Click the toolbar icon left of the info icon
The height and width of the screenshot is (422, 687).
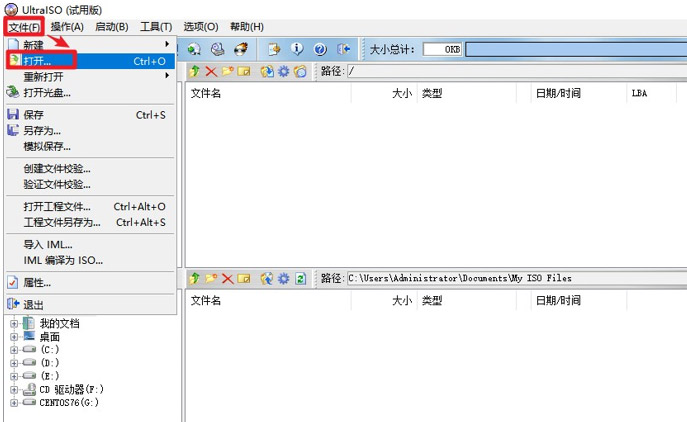pos(274,49)
